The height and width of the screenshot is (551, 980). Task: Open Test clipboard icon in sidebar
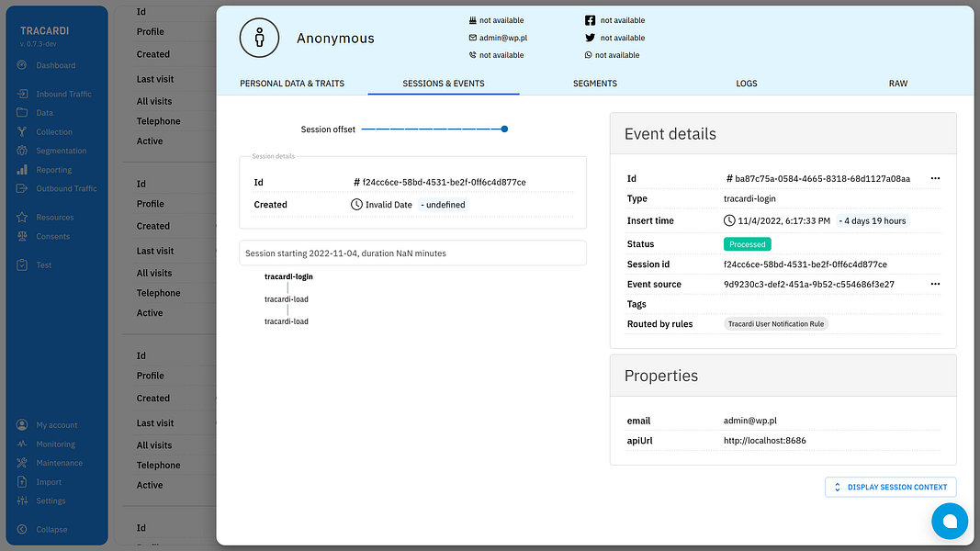22,264
